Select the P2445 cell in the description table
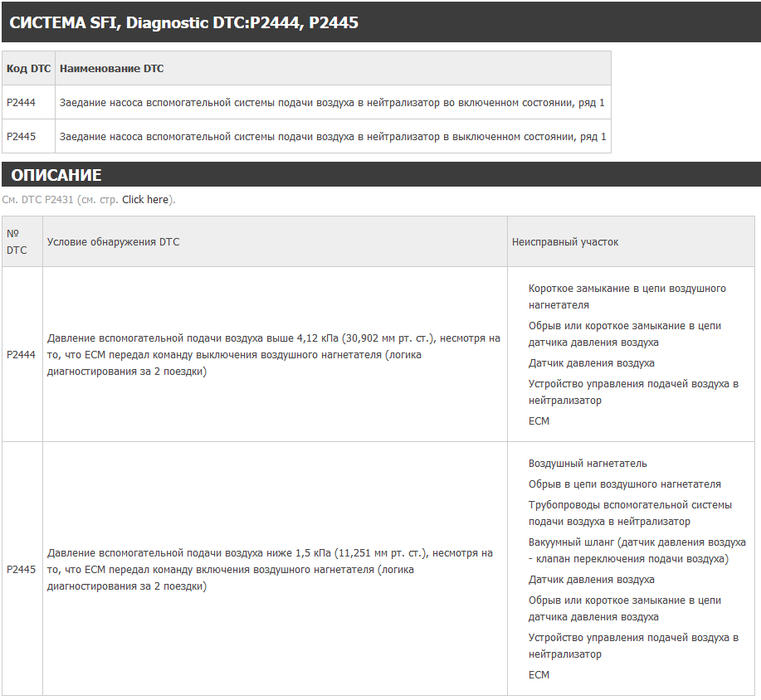 pyautogui.click(x=21, y=570)
